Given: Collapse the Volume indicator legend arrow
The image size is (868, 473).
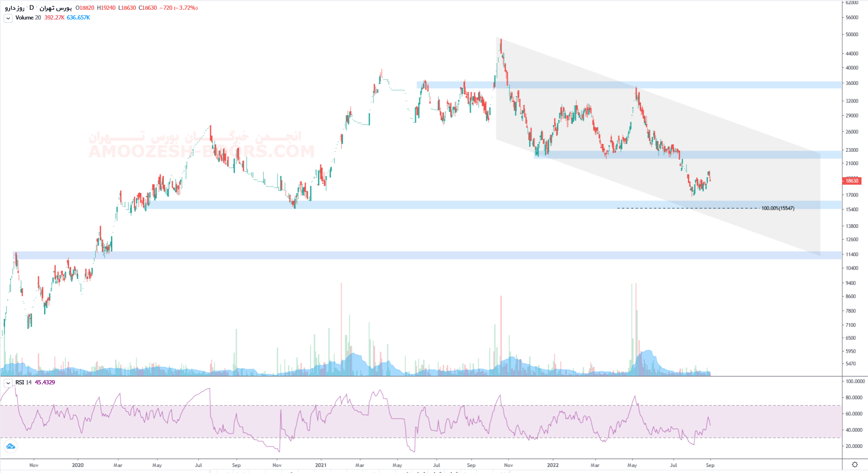Looking at the screenshot, I should point(8,18).
